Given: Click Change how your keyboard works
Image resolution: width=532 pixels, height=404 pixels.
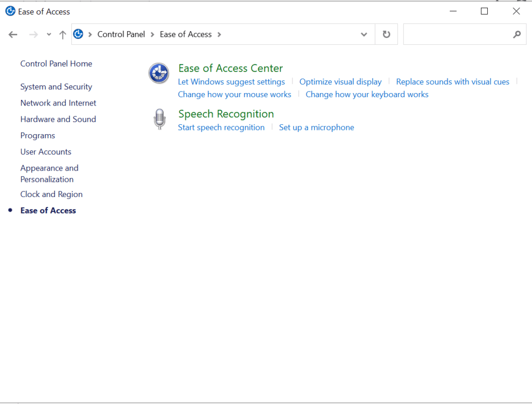Looking at the screenshot, I should click(x=367, y=95).
